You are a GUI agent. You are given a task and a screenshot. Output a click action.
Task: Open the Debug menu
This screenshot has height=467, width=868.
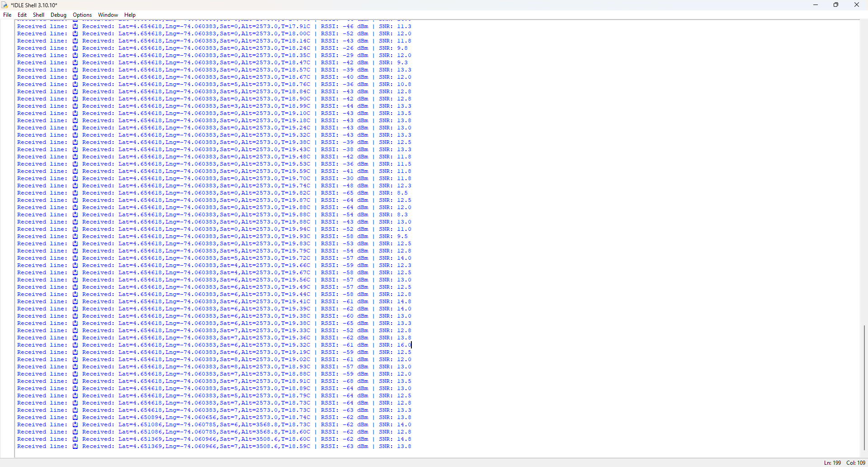(x=58, y=15)
